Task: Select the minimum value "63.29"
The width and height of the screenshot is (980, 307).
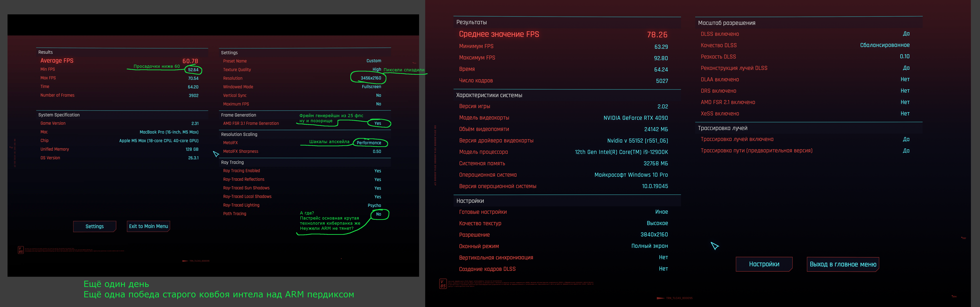Action: coord(661,47)
